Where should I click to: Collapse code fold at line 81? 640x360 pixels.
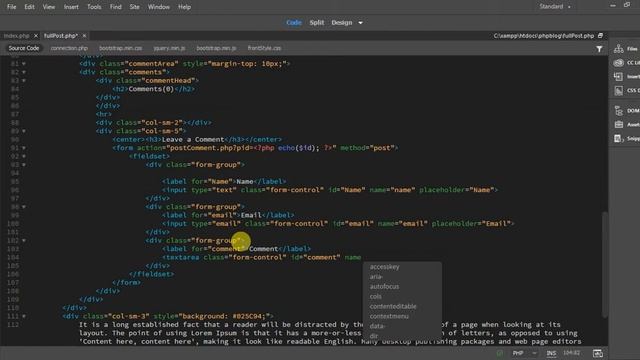24,64
